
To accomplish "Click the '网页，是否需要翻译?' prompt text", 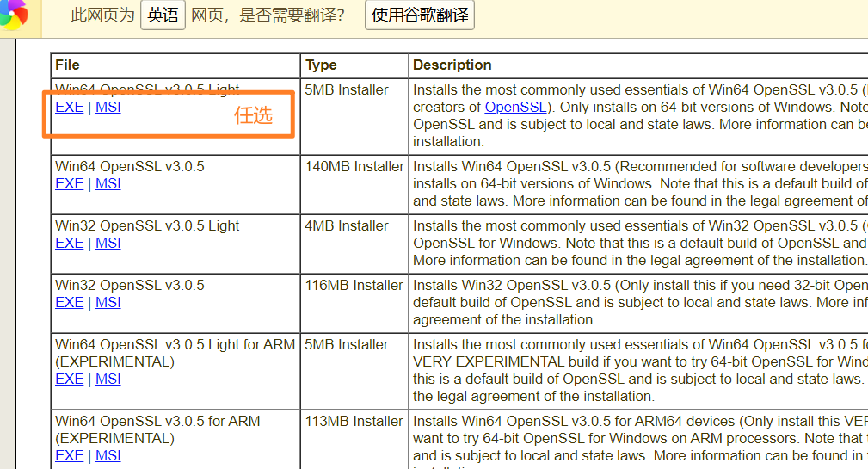I will coord(268,15).
